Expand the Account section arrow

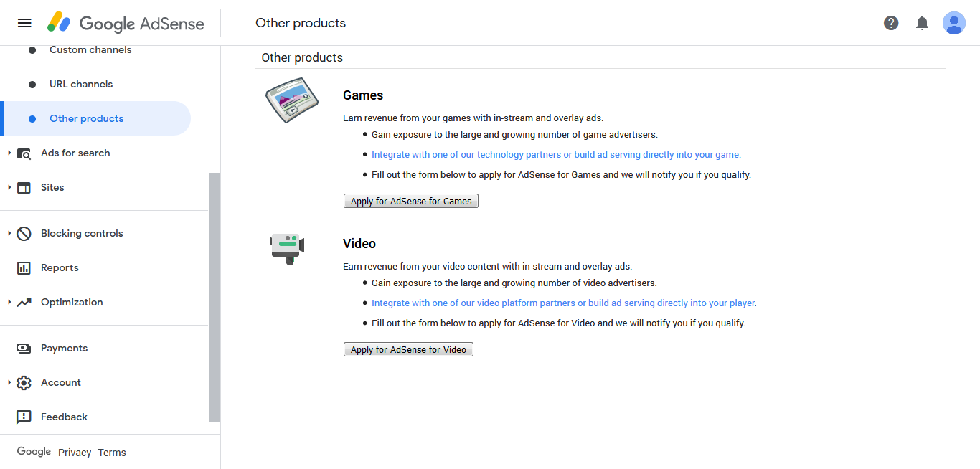click(9, 382)
